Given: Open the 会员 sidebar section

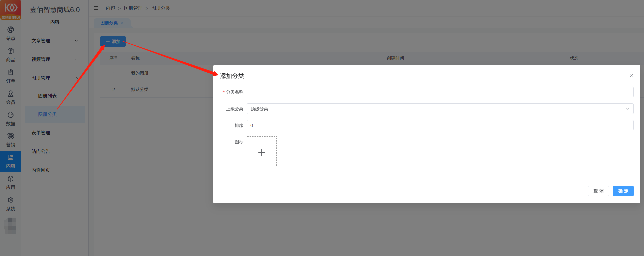Looking at the screenshot, I should click(x=11, y=98).
